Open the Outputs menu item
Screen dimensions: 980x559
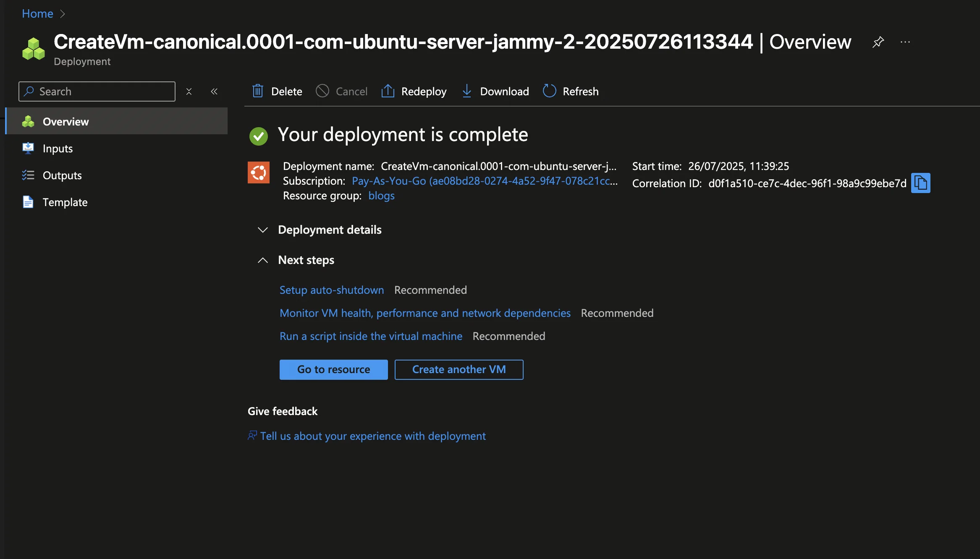[x=62, y=175]
